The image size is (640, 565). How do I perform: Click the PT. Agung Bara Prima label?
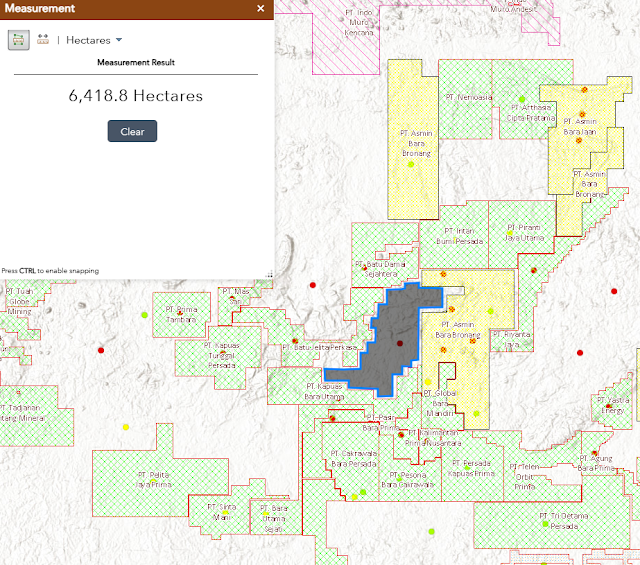(x=596, y=463)
